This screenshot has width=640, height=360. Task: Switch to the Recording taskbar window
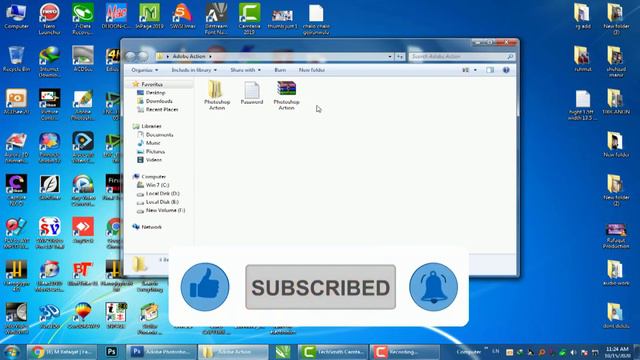[x=404, y=352]
